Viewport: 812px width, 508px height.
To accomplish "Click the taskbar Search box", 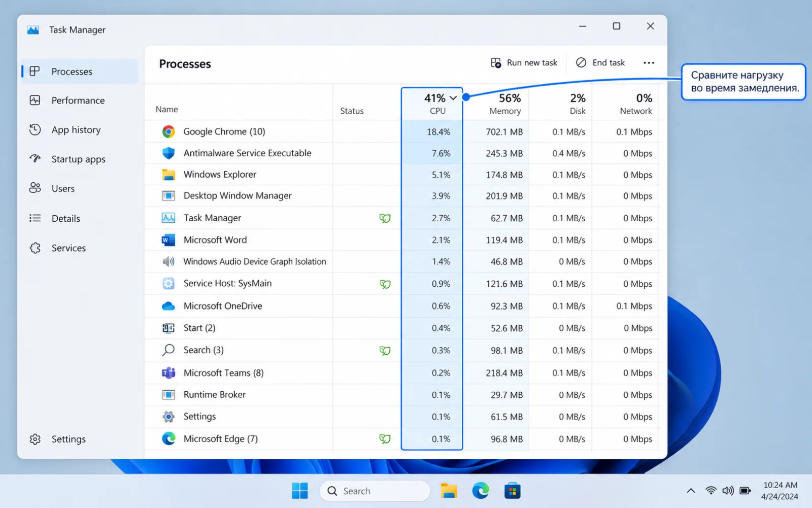I will [x=375, y=491].
